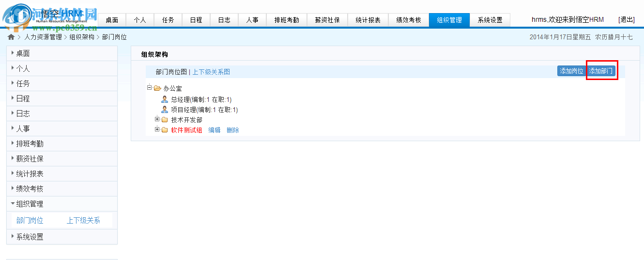Screen dimensions: 644x260
Task: Select the 办公室 tree label
Action: coord(172,89)
